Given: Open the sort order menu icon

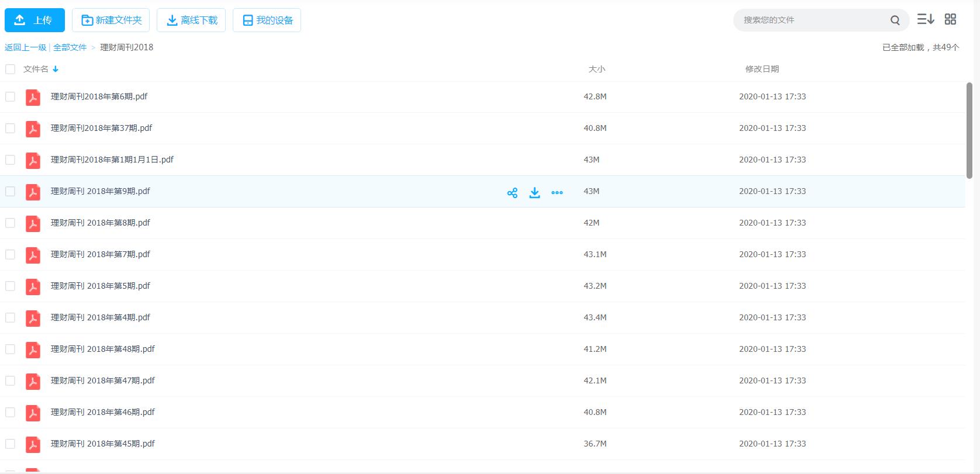Looking at the screenshot, I should [926, 19].
